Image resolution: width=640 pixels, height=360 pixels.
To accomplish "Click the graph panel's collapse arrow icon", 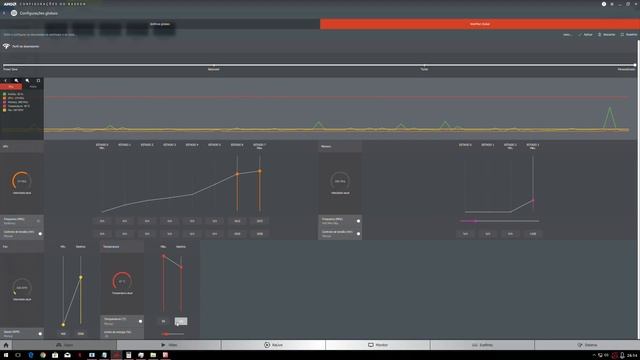I will [5, 80].
